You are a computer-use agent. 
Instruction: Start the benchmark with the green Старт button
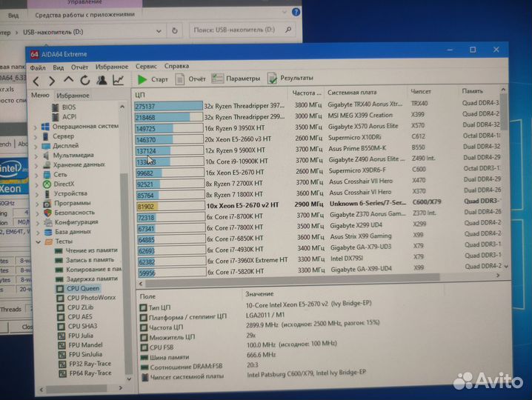pos(153,79)
